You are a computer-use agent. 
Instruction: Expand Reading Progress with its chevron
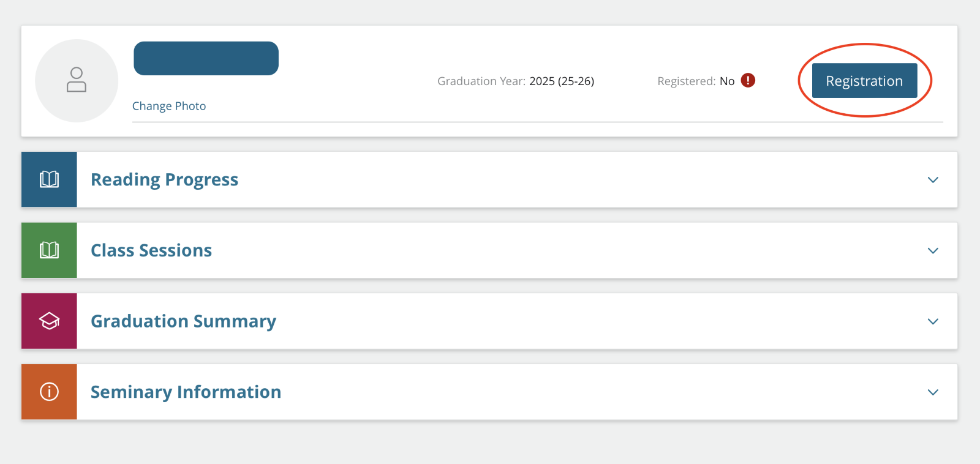tap(933, 180)
